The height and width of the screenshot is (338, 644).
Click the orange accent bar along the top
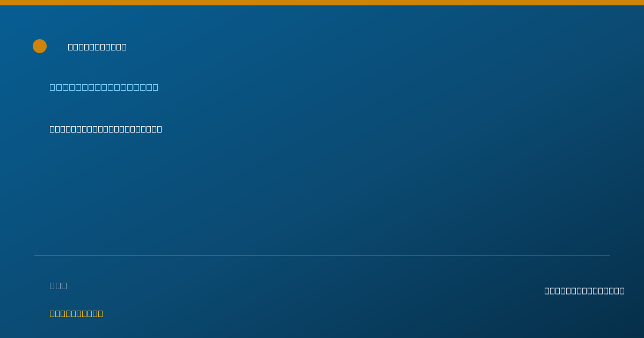322,3
